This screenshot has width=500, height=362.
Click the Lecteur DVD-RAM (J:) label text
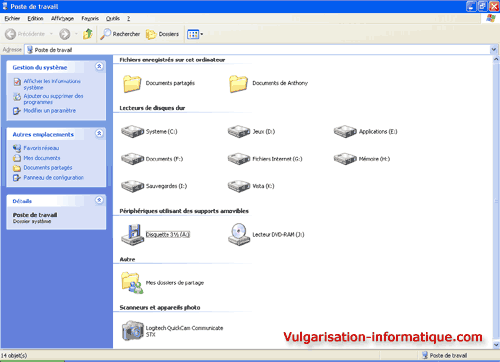278,235
